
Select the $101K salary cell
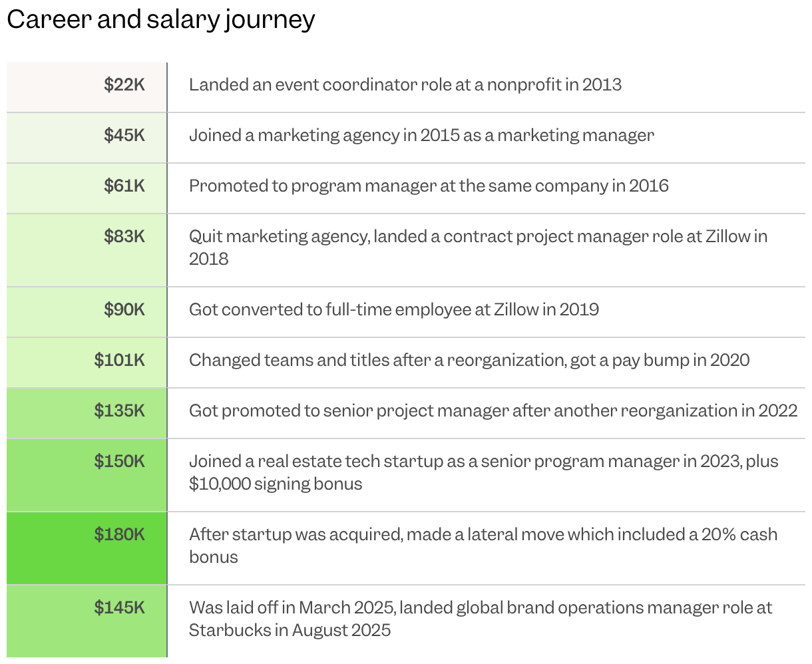point(87,363)
